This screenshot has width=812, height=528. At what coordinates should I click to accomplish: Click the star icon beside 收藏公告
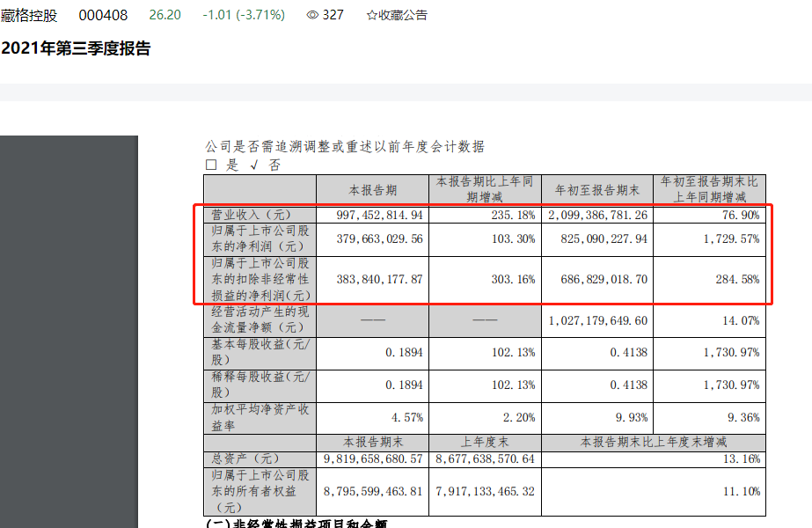(x=372, y=15)
